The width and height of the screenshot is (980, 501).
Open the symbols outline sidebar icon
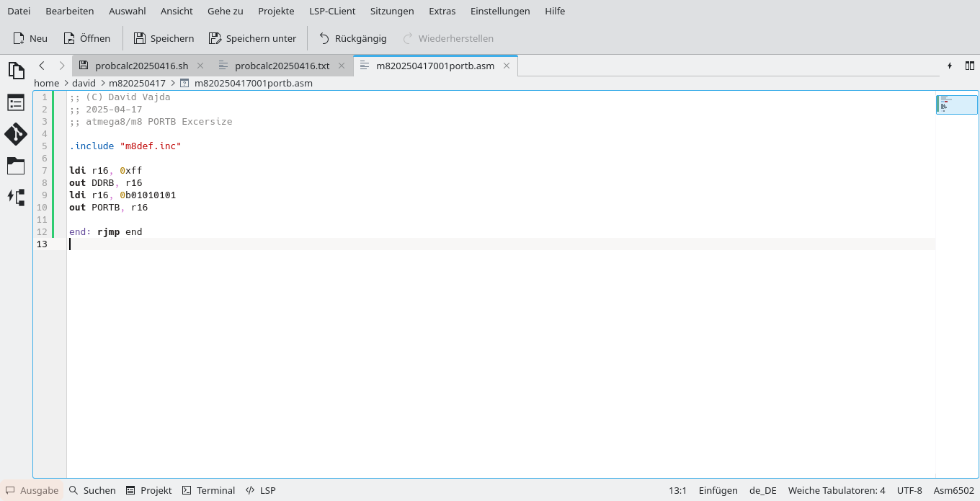click(x=16, y=102)
